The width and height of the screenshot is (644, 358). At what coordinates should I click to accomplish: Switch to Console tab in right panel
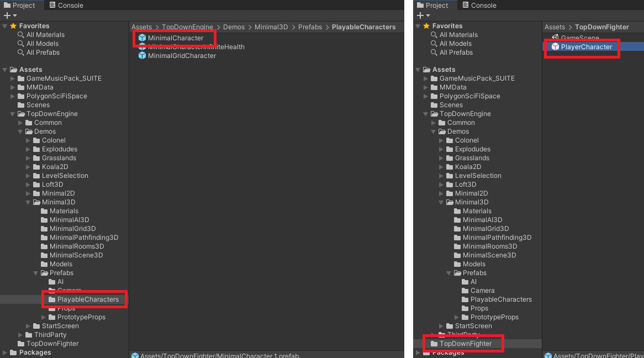click(479, 6)
